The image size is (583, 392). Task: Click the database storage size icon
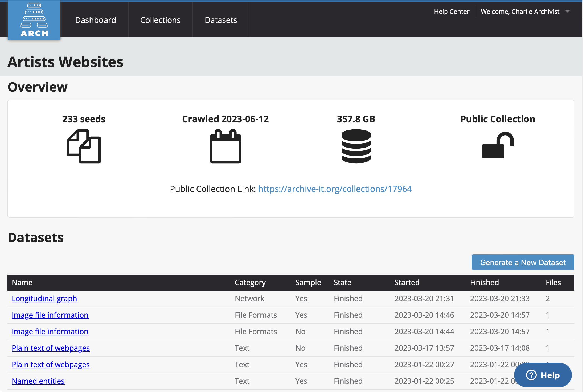click(356, 146)
